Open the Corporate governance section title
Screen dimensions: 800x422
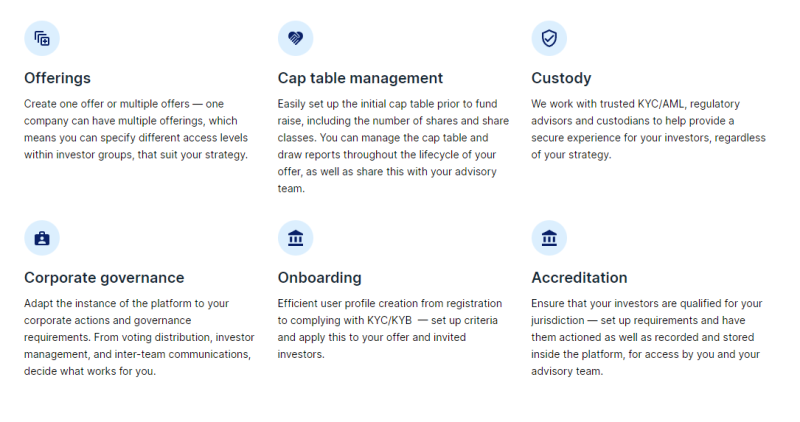104,278
